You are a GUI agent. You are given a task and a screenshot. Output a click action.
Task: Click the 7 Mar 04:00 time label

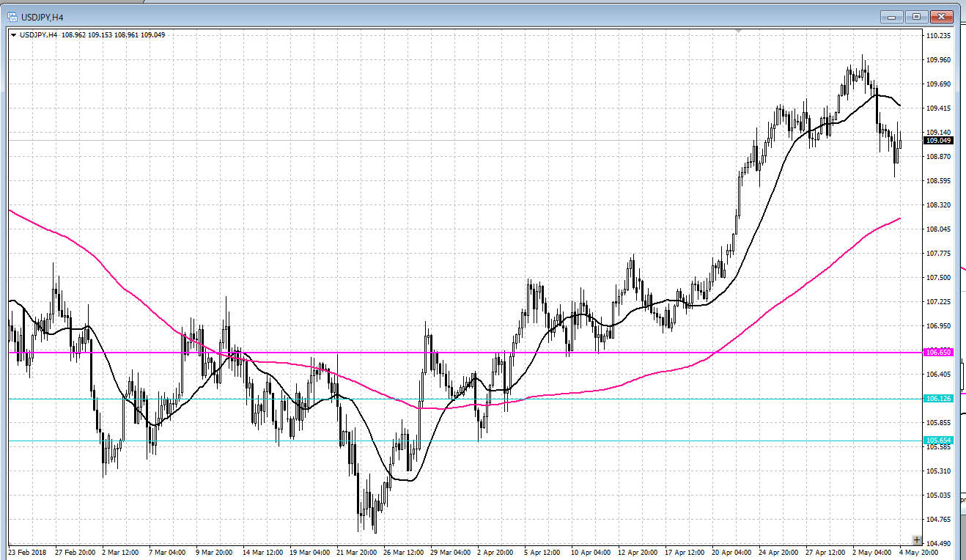pos(167,551)
